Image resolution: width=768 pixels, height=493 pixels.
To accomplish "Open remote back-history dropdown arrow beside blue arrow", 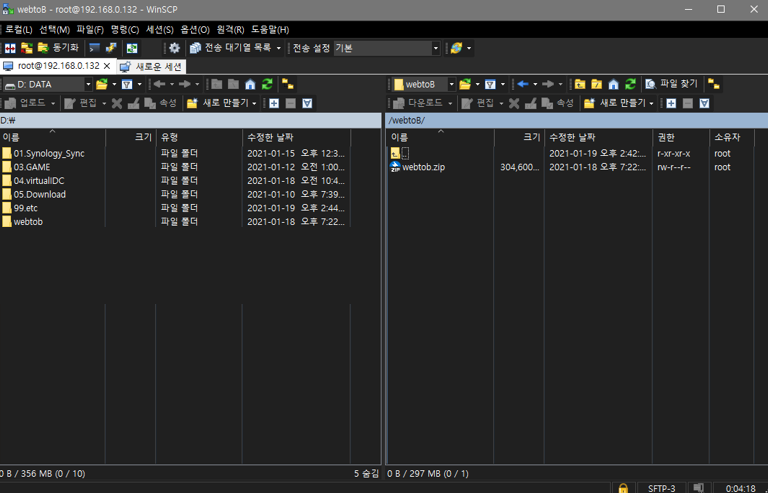I will (x=535, y=85).
